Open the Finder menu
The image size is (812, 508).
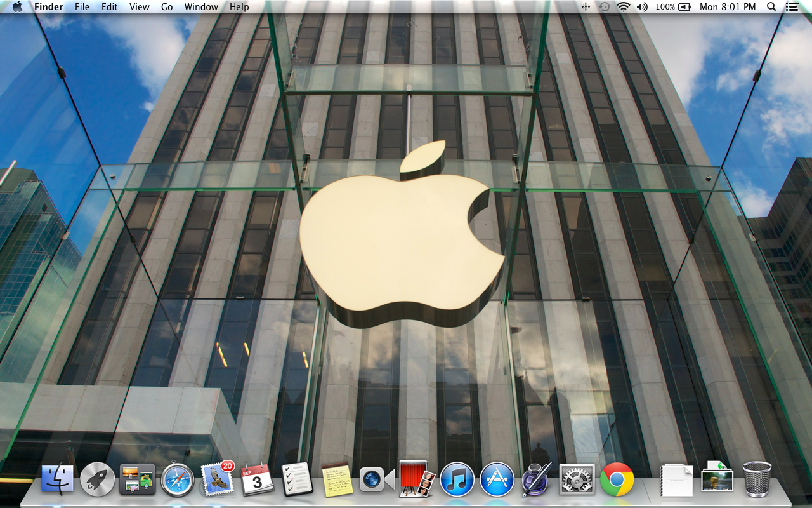49,7
